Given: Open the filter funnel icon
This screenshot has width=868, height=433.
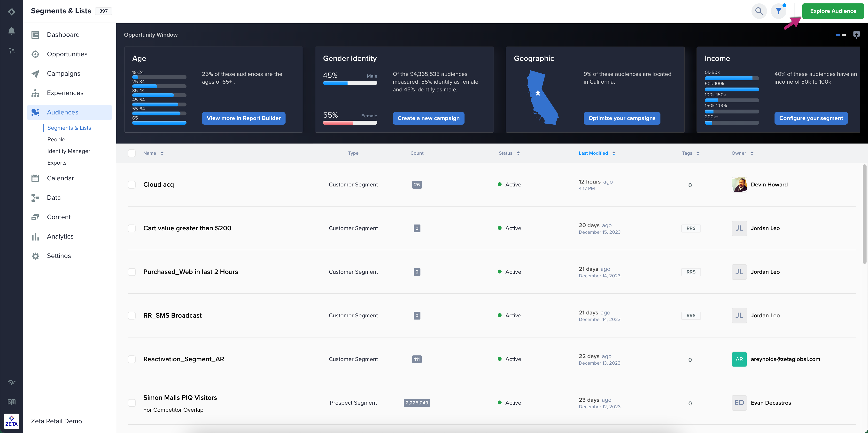Looking at the screenshot, I should [x=778, y=11].
